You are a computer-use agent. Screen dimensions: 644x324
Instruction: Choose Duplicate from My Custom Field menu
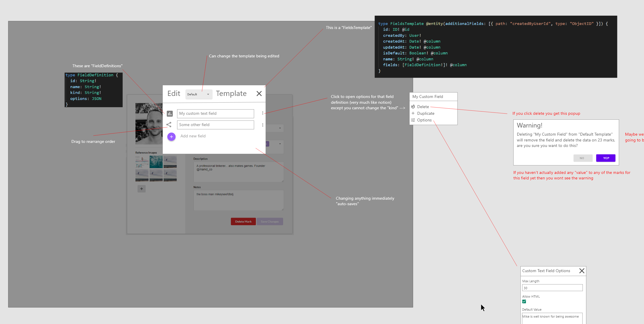426,113
